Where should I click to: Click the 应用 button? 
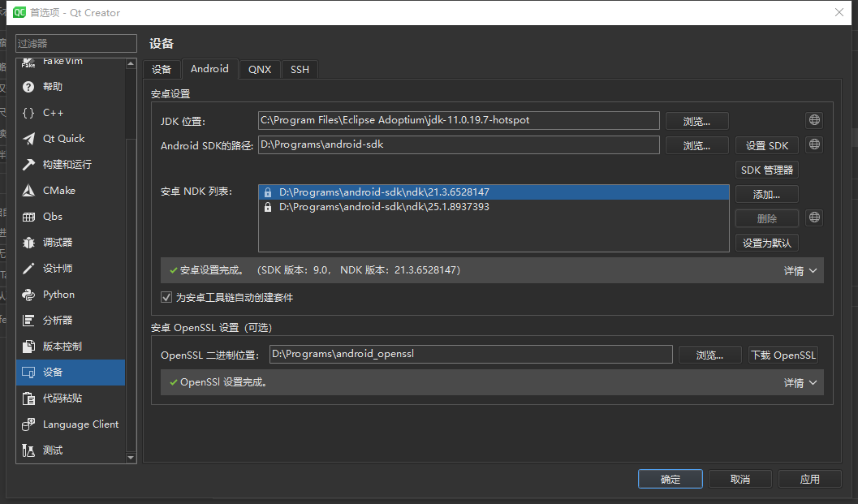pos(810,480)
